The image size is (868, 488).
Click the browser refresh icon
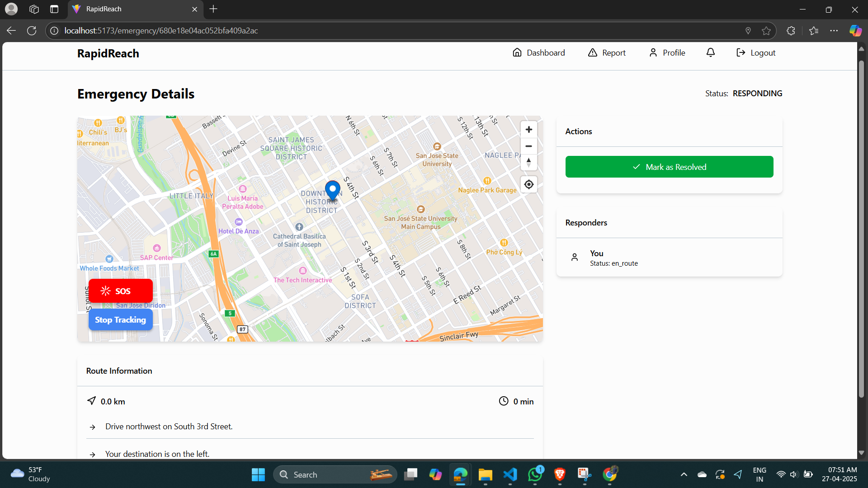[x=32, y=31]
